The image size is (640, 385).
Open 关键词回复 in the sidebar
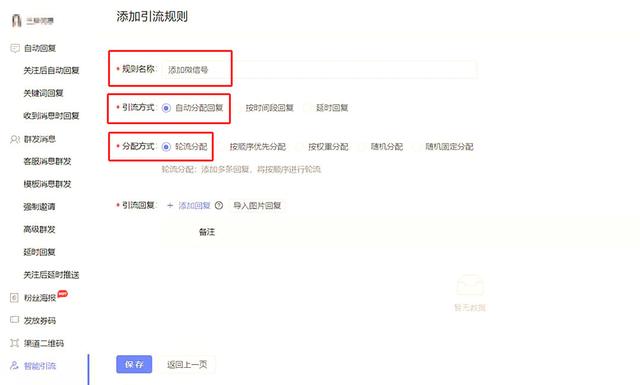tap(43, 93)
